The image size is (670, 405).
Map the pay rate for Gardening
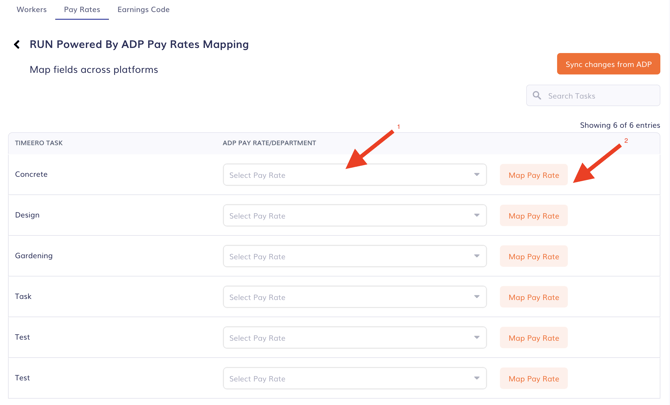pyautogui.click(x=533, y=257)
